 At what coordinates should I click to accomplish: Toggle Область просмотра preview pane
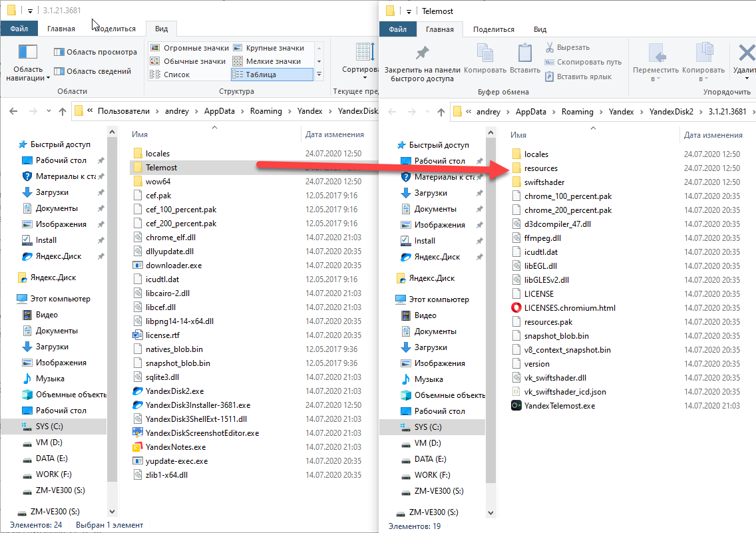point(95,52)
